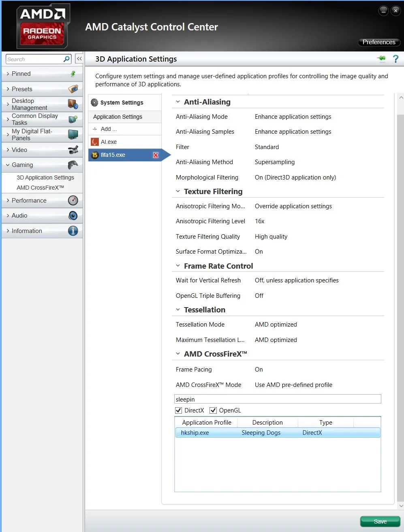Click the Presets icon in the sidebar
The image size is (404, 532).
[73, 89]
